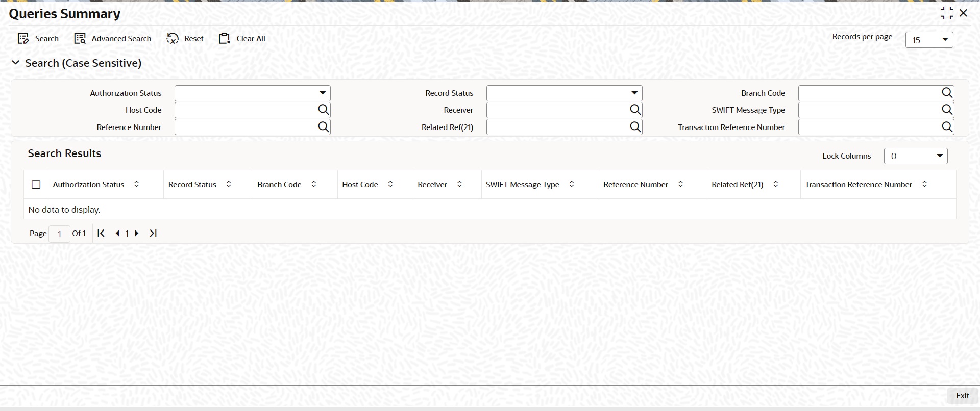Click the Authorization Status column header text
980x411 pixels.
[88, 185]
